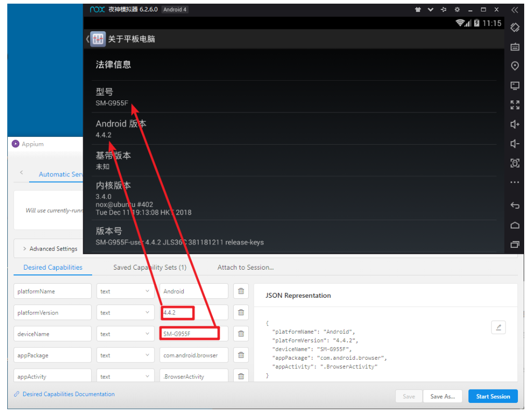This screenshot has width=532, height=417.
Task: Click the Nox Android back button
Action: click(x=515, y=205)
